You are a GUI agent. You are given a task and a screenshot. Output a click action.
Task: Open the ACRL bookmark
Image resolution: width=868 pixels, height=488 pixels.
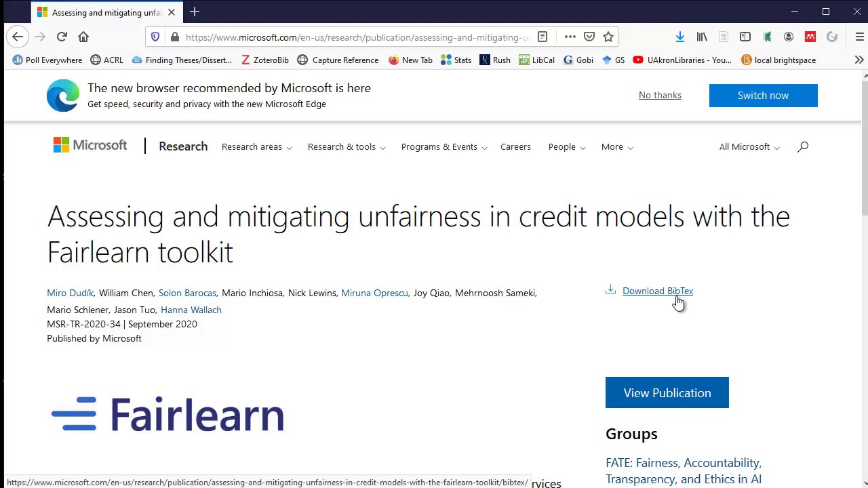coord(106,60)
